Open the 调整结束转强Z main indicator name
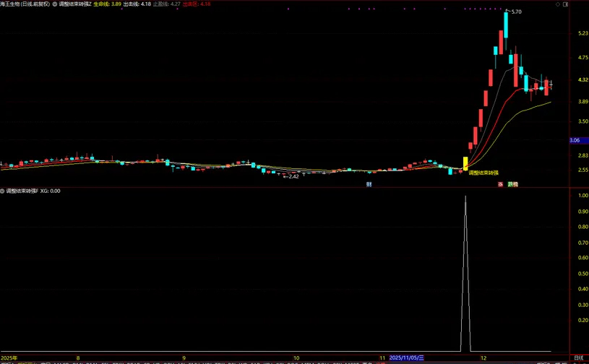 coord(75,4)
